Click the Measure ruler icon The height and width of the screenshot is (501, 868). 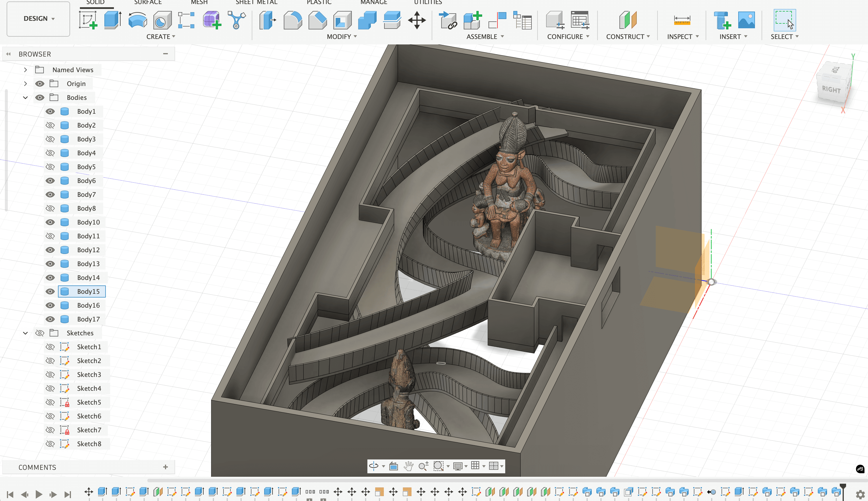pos(682,20)
